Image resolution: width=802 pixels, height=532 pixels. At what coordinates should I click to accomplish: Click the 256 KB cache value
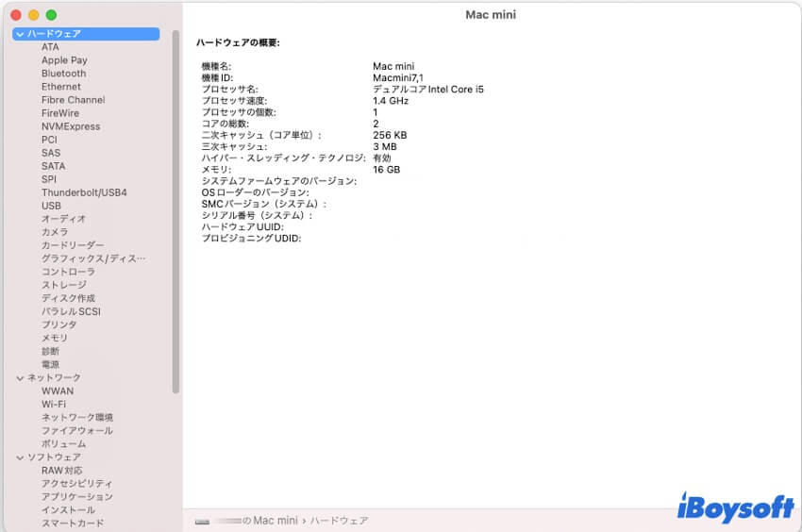(x=390, y=136)
